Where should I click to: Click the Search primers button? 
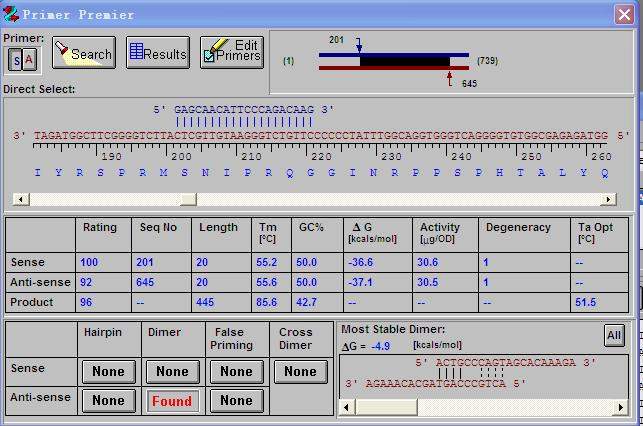[x=84, y=52]
